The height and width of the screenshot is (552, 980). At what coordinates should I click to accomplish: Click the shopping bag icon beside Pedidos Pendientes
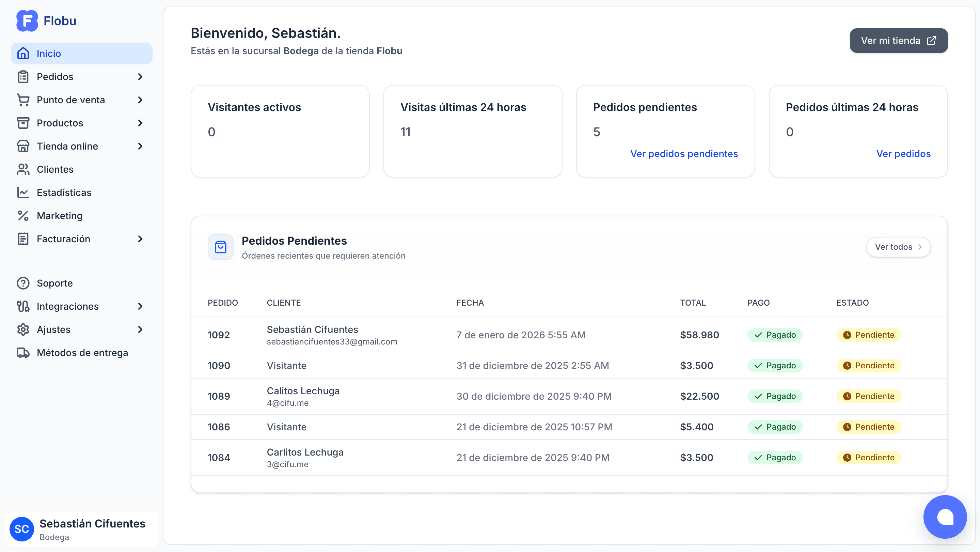[221, 247]
